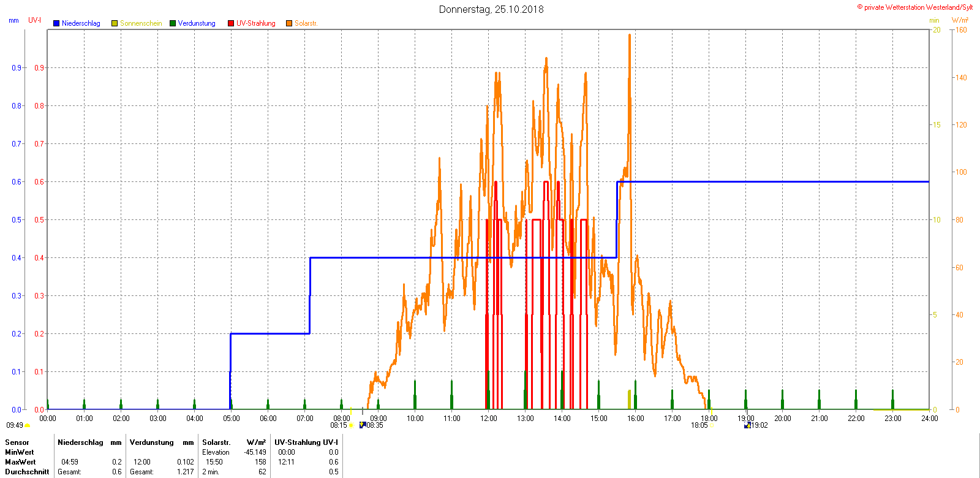
Task: Select the Sonnenschein legend label
Action: point(141,23)
